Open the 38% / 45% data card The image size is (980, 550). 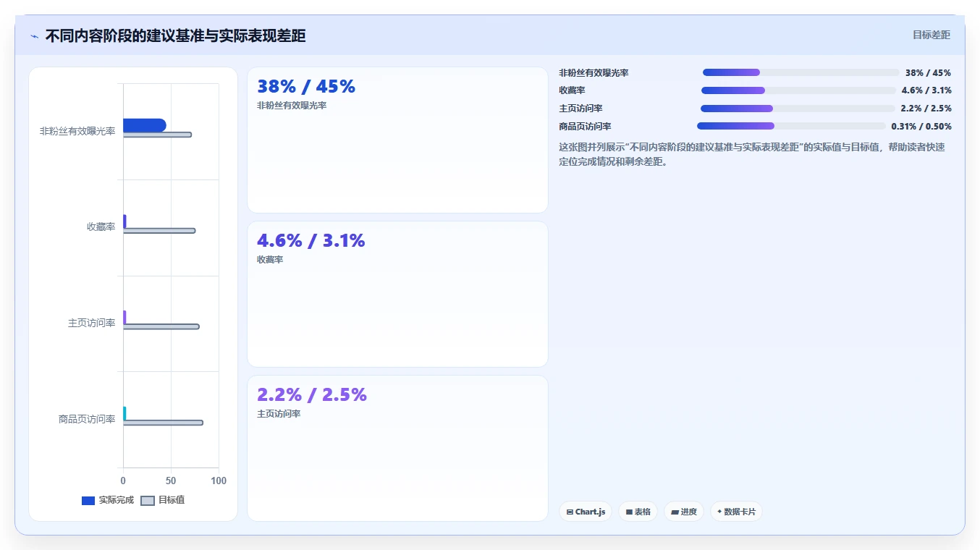397,140
